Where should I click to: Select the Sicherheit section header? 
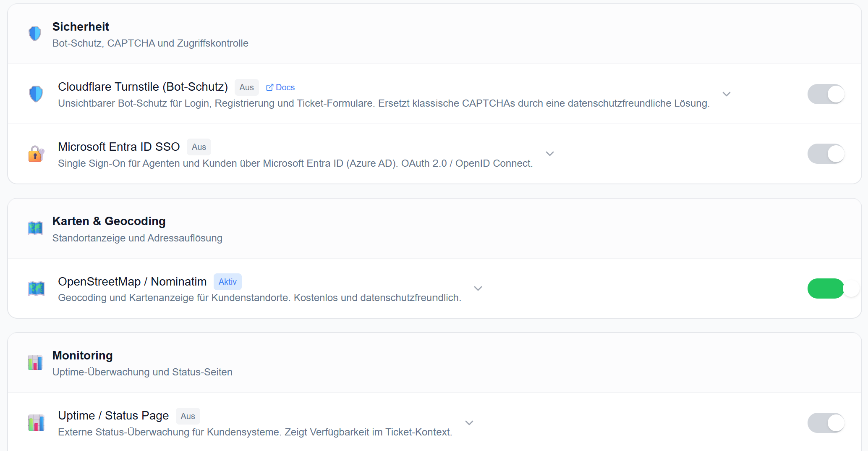(x=81, y=26)
